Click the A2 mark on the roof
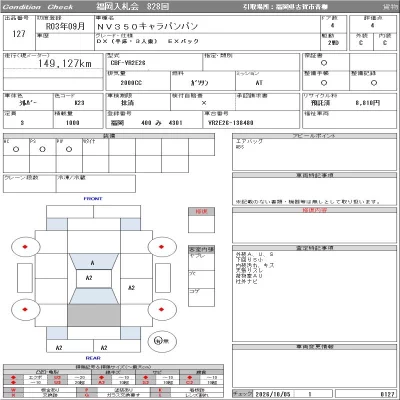 point(89,278)
